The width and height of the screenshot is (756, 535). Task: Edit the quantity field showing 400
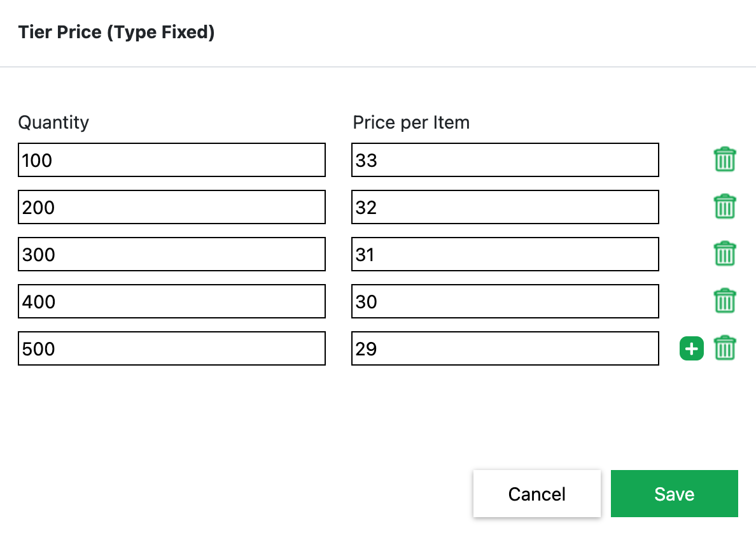point(172,301)
